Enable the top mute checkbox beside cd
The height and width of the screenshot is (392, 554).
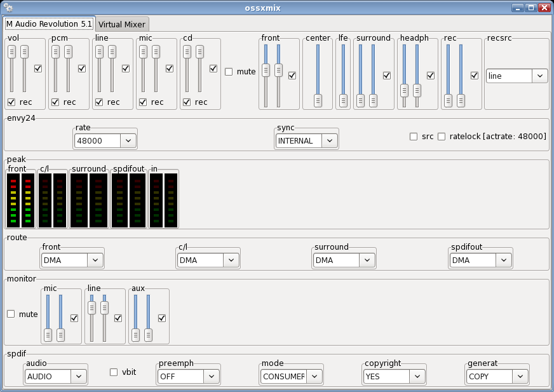coord(229,72)
